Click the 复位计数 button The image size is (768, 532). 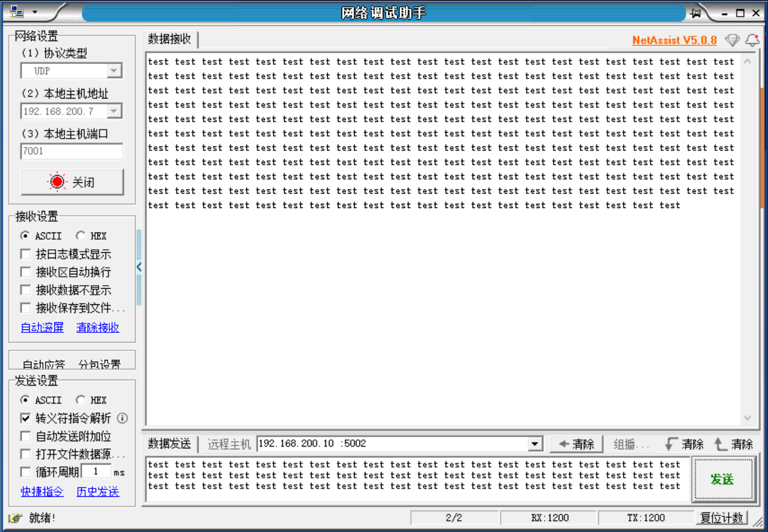722,518
